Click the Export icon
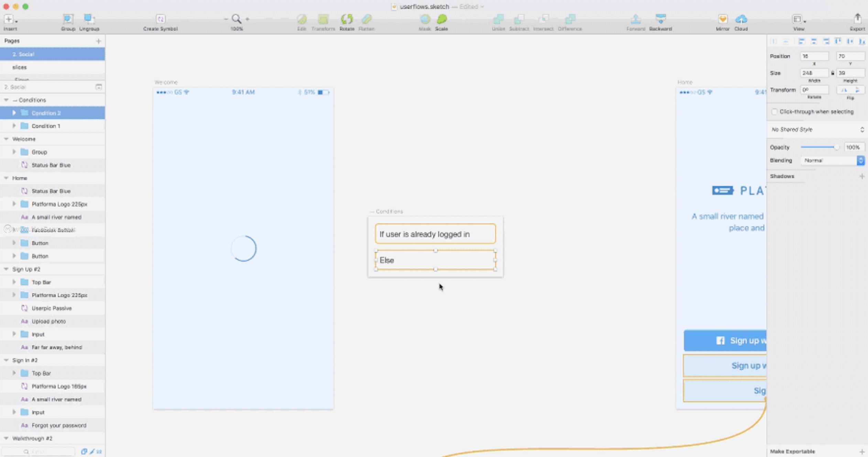Viewport: 868px width, 457px height. pos(857,19)
